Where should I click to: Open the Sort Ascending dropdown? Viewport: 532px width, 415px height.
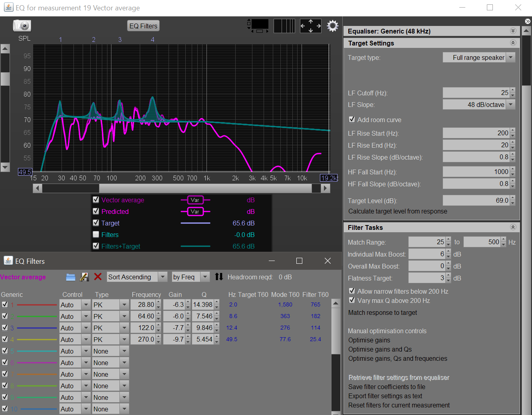(137, 277)
